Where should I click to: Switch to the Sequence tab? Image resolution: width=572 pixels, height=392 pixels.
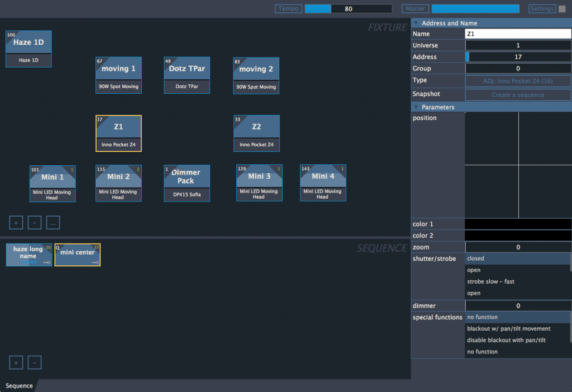pos(19,385)
